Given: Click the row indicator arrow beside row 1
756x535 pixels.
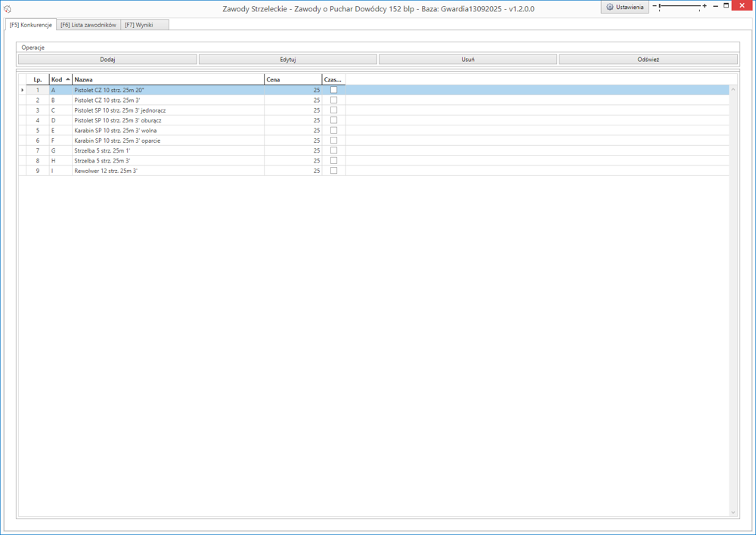Looking at the screenshot, I should click(x=22, y=90).
